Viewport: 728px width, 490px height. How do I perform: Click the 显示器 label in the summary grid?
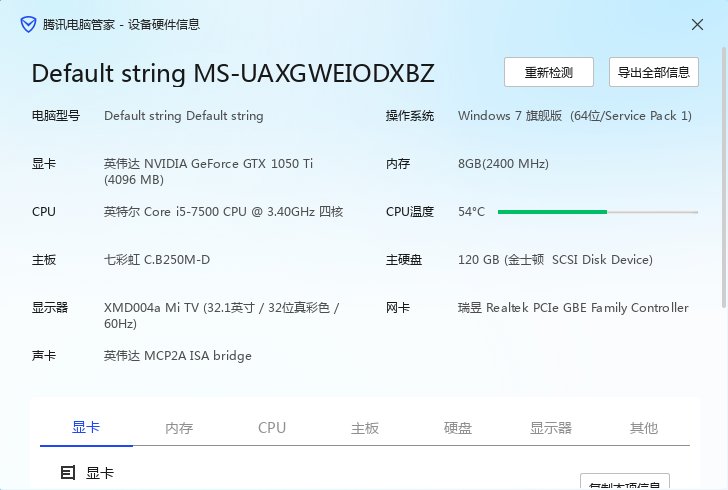pyautogui.click(x=50, y=307)
